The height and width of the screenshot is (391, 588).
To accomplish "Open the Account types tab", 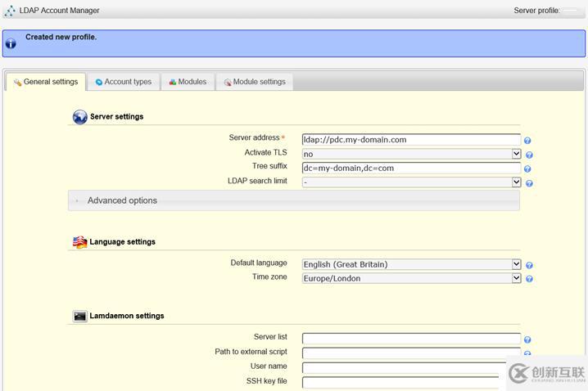I will (124, 82).
